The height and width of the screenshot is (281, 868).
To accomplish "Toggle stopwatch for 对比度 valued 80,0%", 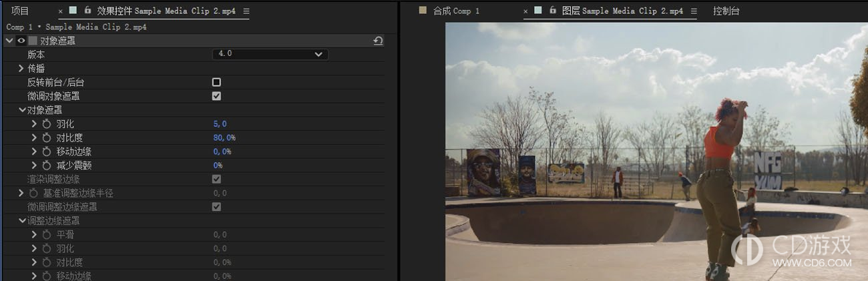I will pos(46,137).
